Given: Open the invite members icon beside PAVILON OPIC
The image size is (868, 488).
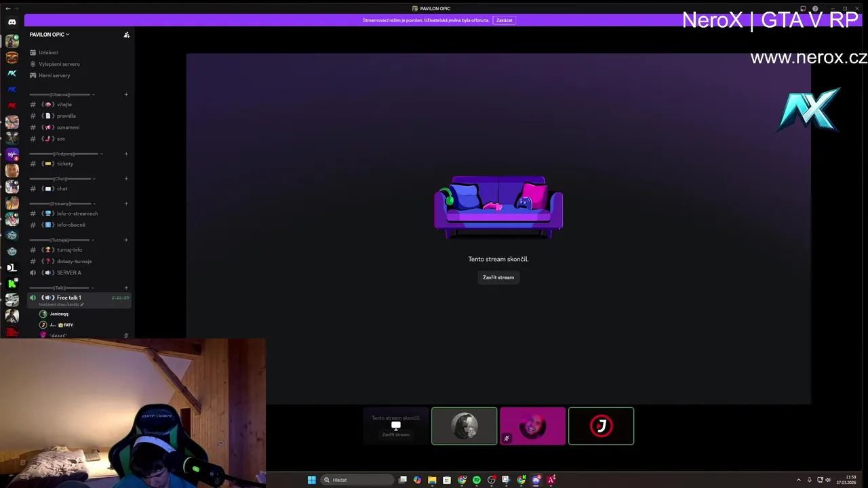Looking at the screenshot, I should (x=126, y=35).
